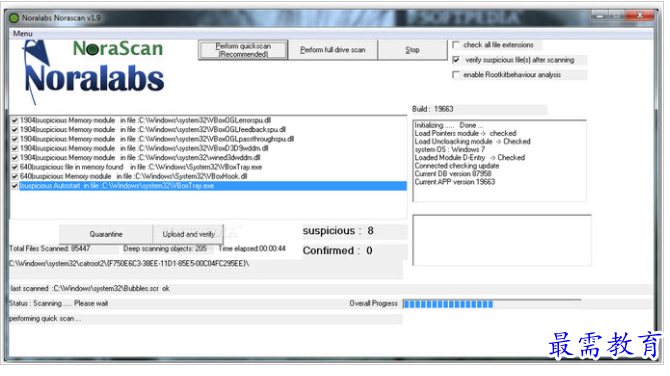The height and width of the screenshot is (376, 670).
Task: Click the Upload and verify button
Action: (x=188, y=234)
